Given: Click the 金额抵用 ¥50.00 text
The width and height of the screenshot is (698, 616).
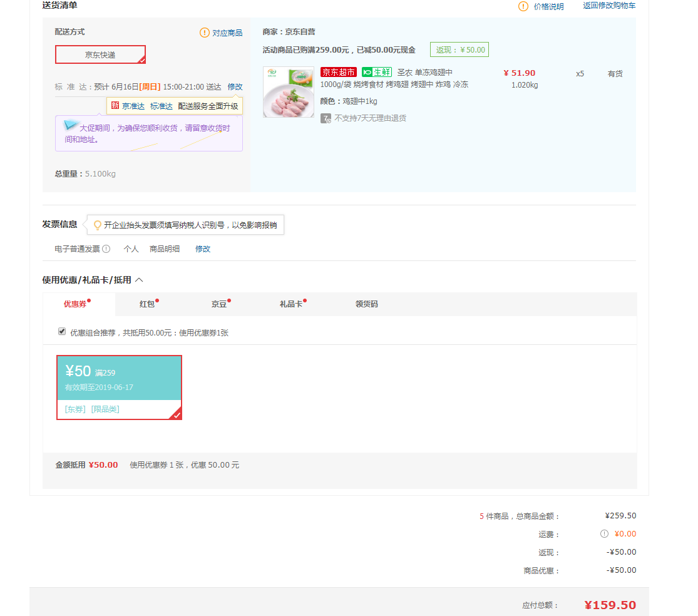Looking at the screenshot, I should (87, 465).
